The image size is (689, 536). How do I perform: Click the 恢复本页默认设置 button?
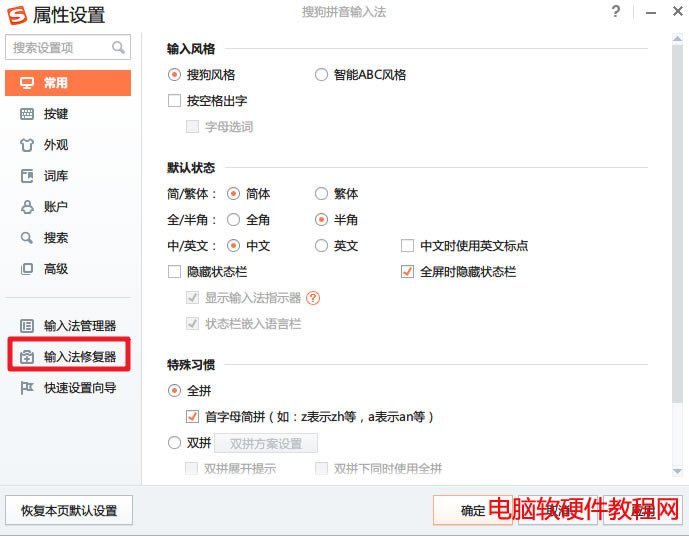tap(69, 511)
